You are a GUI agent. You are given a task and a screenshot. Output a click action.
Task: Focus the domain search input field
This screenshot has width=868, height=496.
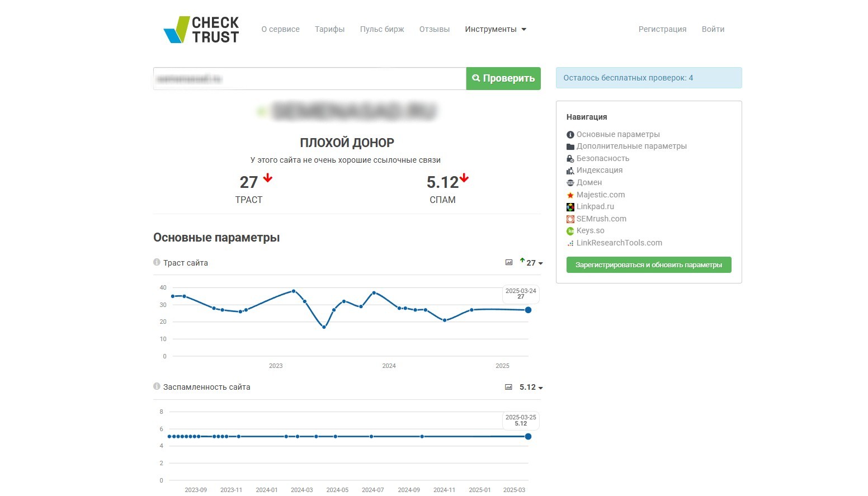click(310, 79)
